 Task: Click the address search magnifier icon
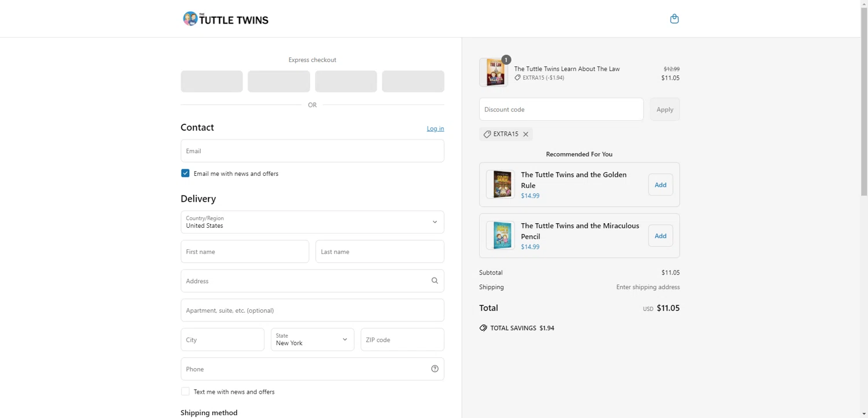point(435,281)
